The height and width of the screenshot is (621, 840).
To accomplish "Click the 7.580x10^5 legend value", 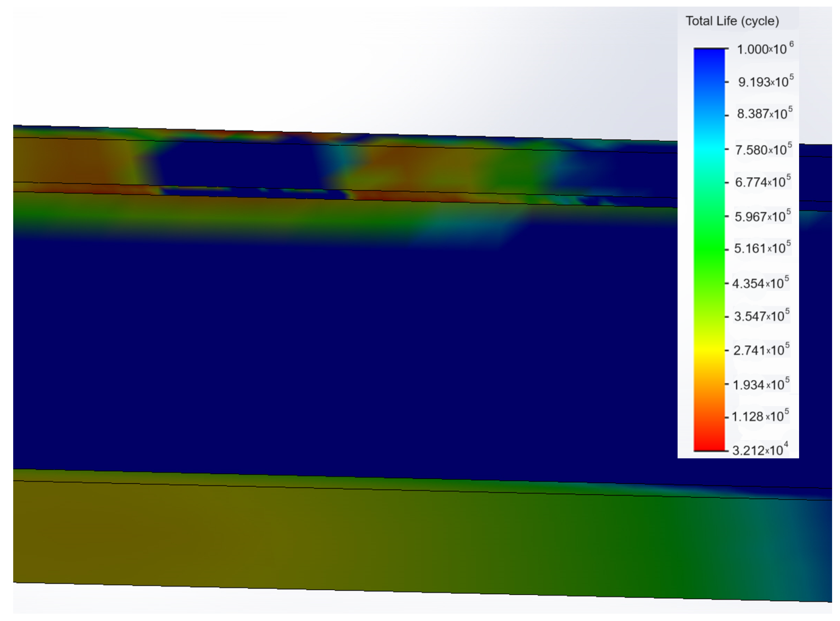I will (x=763, y=150).
